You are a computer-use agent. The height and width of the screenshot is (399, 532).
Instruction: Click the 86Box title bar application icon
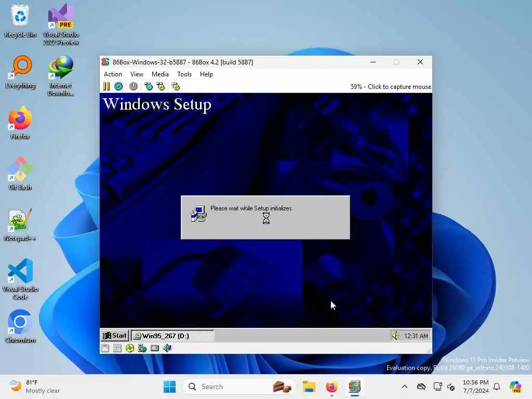point(105,62)
